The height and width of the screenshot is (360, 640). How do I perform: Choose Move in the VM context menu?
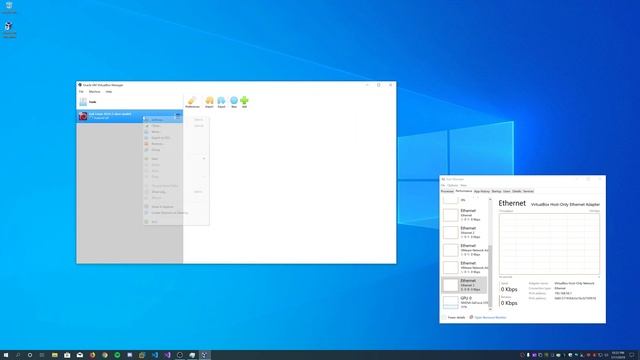tap(176, 132)
